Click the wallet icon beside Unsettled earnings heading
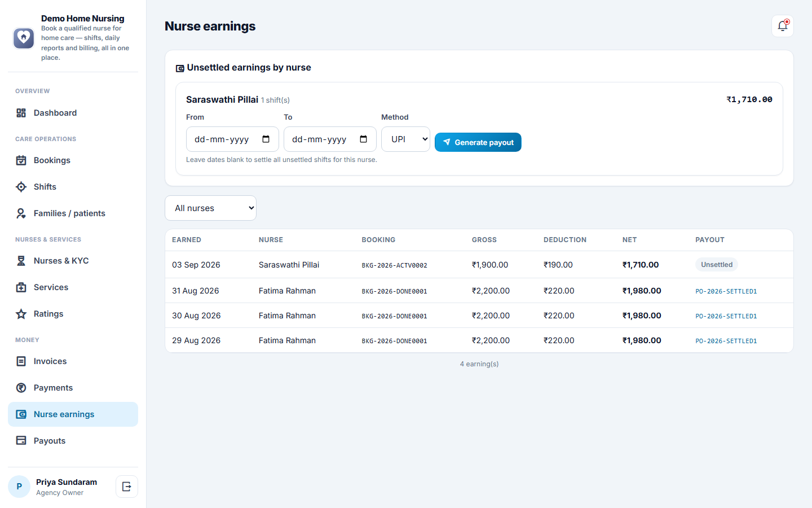Image resolution: width=812 pixels, height=508 pixels. coord(180,68)
